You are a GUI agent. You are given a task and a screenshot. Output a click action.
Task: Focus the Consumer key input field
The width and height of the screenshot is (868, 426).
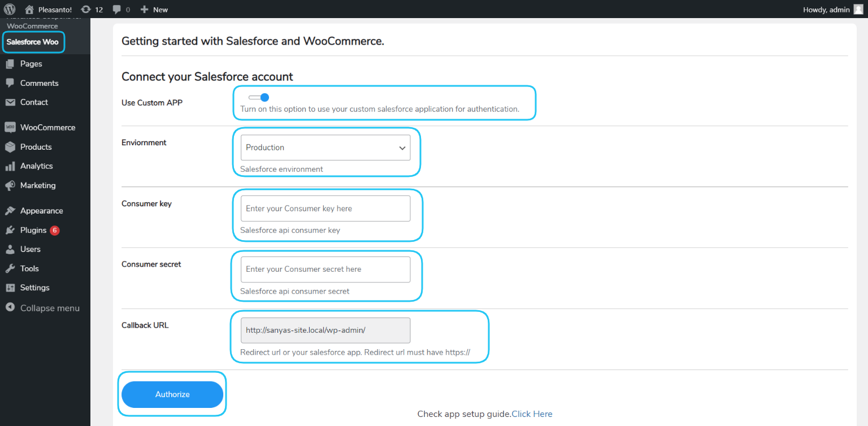[325, 208]
